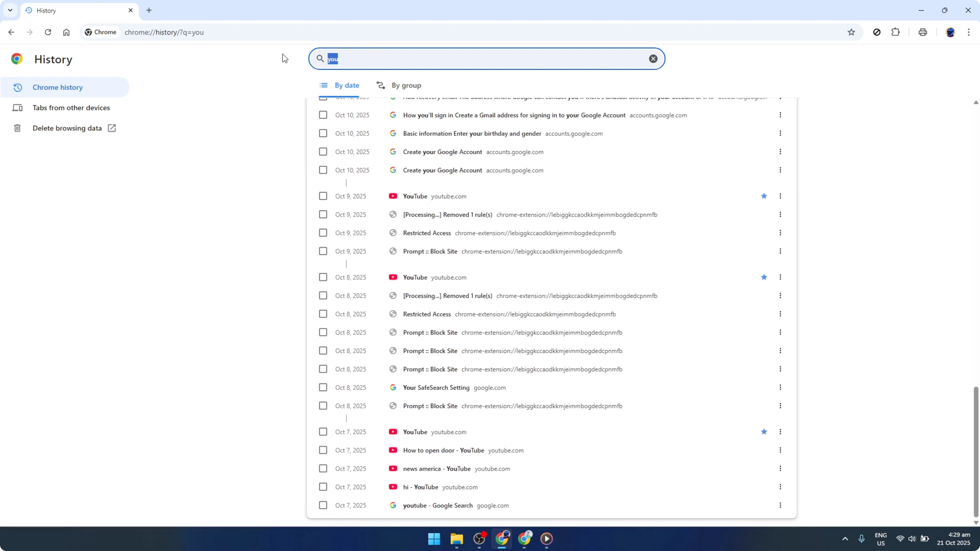This screenshot has width=980, height=551.
Task: Open actions menu for 'How you'll sign in'
Action: 780,115
